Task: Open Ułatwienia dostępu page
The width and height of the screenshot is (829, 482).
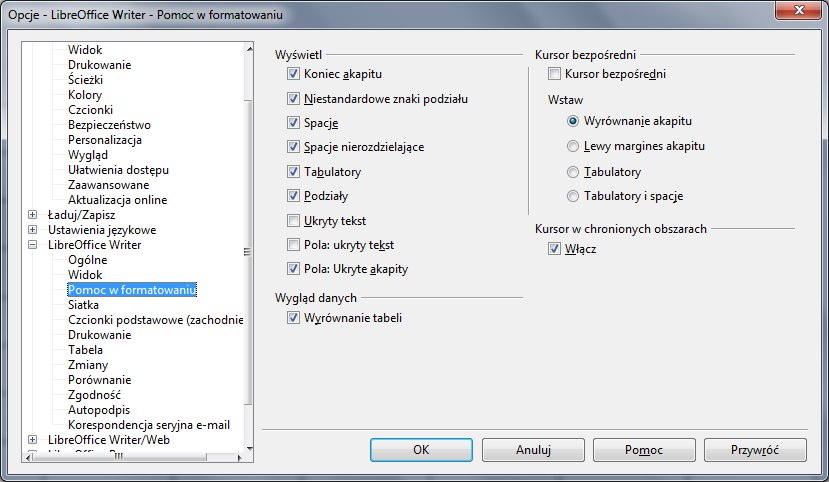Action: [118, 170]
